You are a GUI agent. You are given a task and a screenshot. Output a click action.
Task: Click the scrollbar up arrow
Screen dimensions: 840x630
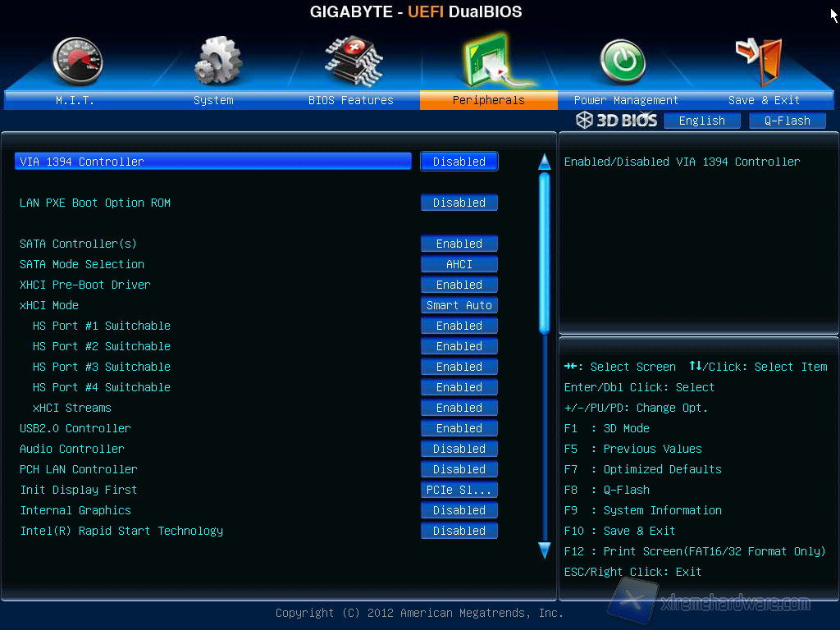[544, 162]
